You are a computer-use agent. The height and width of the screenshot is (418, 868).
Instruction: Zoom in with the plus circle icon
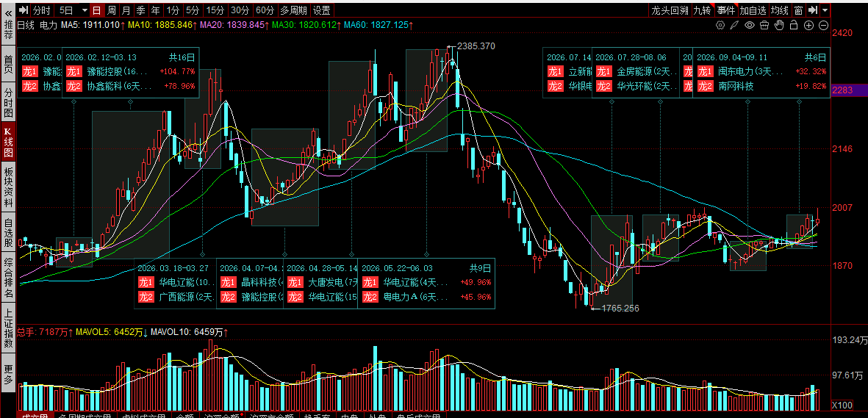coord(808,25)
